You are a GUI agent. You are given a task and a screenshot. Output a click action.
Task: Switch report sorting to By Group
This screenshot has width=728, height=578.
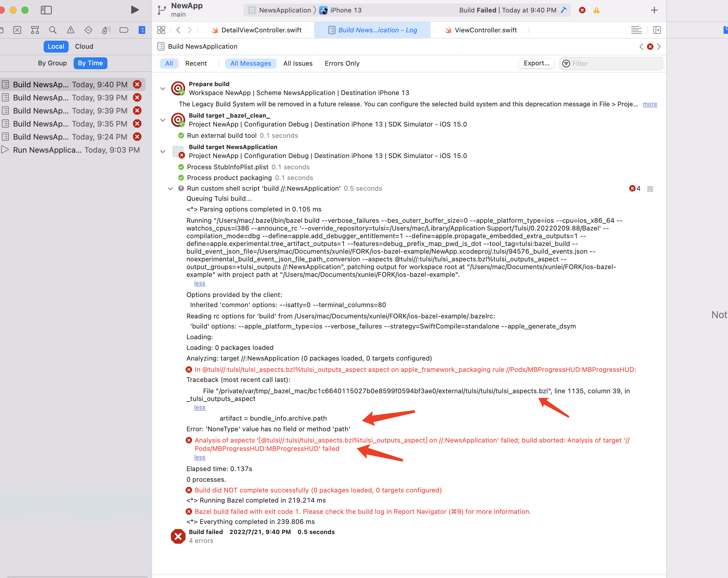[x=52, y=63]
